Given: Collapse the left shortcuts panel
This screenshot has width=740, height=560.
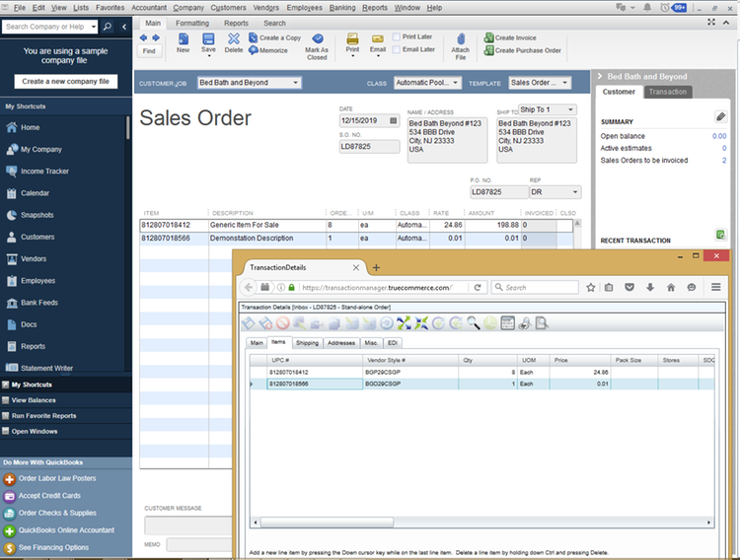Looking at the screenshot, I should (x=124, y=27).
